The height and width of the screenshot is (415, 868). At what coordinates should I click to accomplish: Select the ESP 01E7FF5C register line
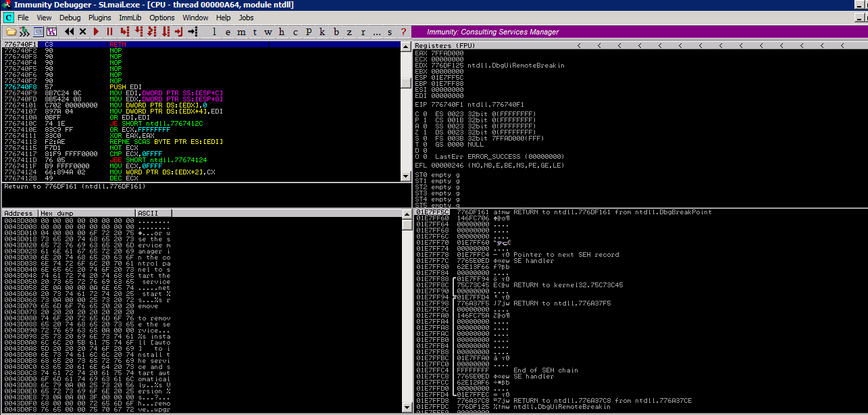(439, 77)
